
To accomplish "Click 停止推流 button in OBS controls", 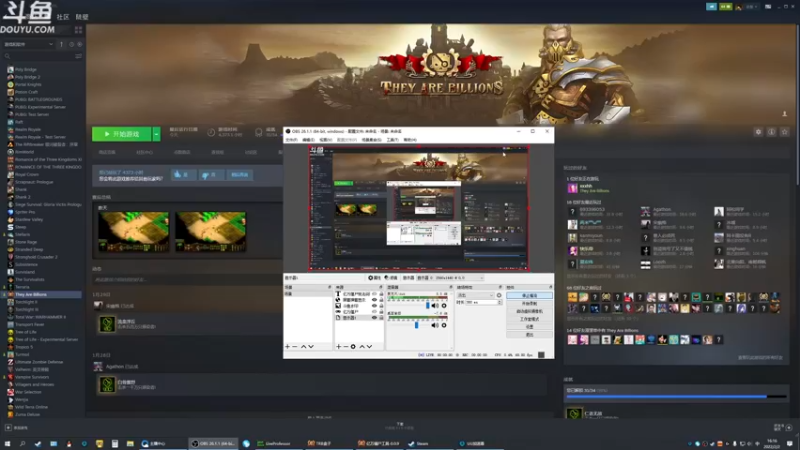I will [529, 295].
